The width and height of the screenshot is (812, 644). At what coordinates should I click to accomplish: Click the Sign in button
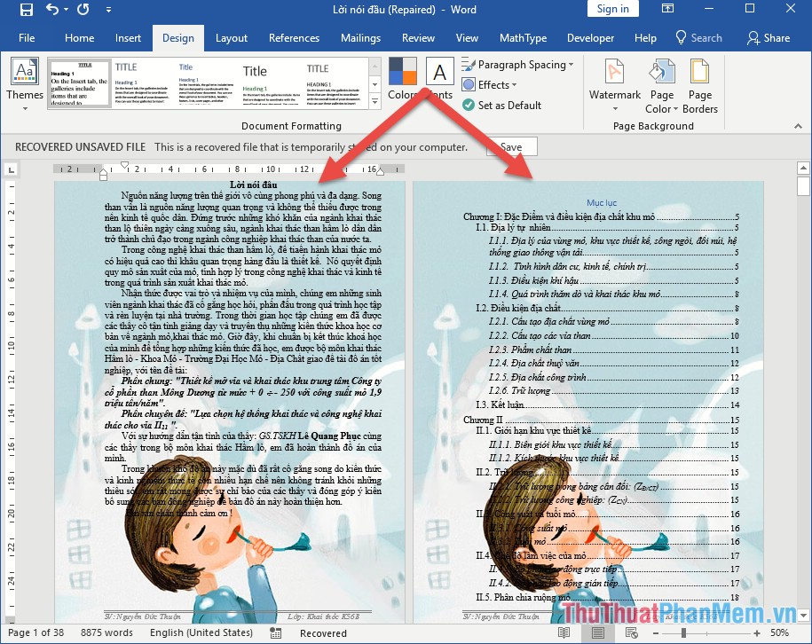pyautogui.click(x=612, y=9)
